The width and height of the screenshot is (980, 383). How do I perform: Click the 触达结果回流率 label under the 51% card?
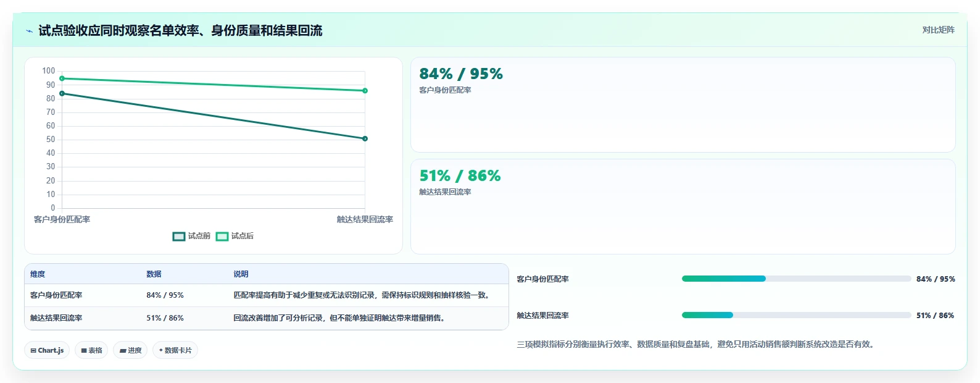[445, 192]
